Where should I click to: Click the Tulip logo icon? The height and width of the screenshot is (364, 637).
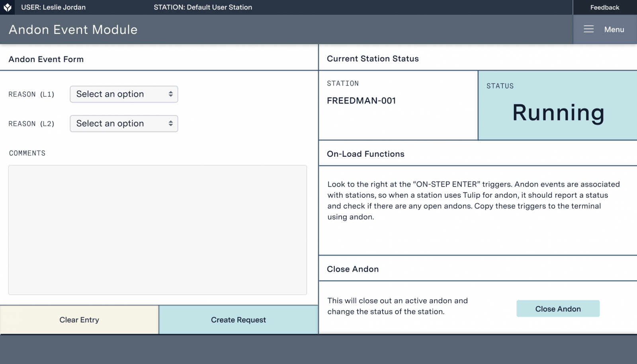(x=7, y=7)
